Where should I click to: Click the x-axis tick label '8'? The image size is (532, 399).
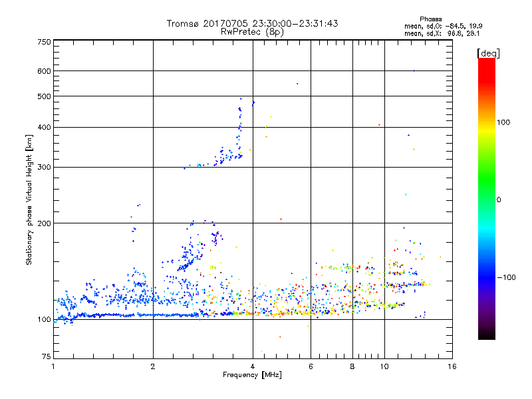coord(352,366)
